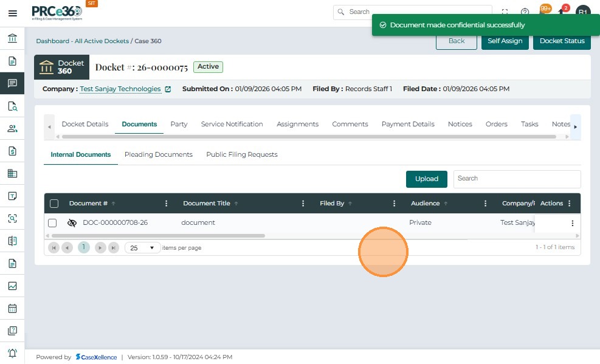Open the question-mark help docs sidebar icon
Screen dimensions: 600x364
tap(12, 331)
